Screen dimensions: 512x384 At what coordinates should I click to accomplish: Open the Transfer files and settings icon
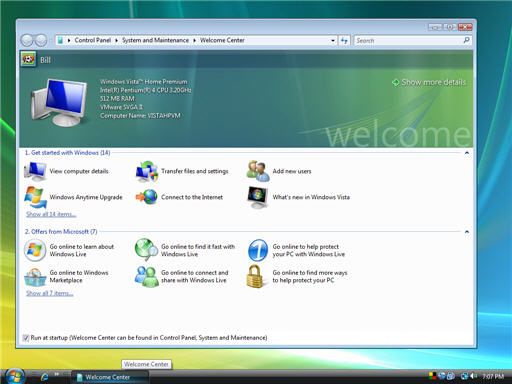coord(146,171)
